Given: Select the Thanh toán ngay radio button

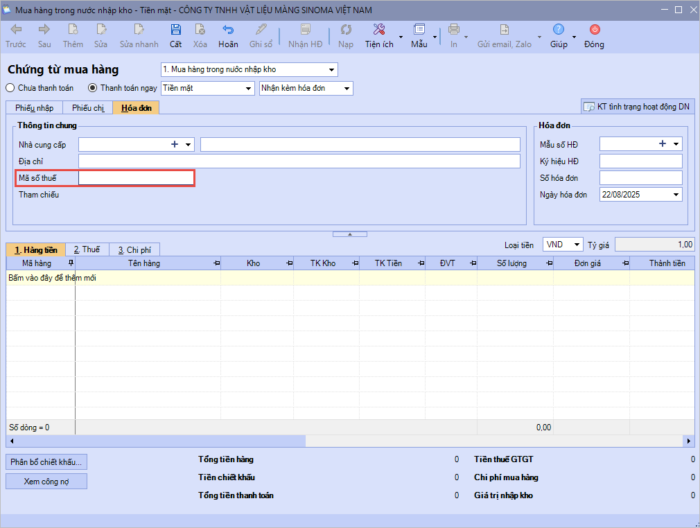Looking at the screenshot, I should tap(93, 88).
